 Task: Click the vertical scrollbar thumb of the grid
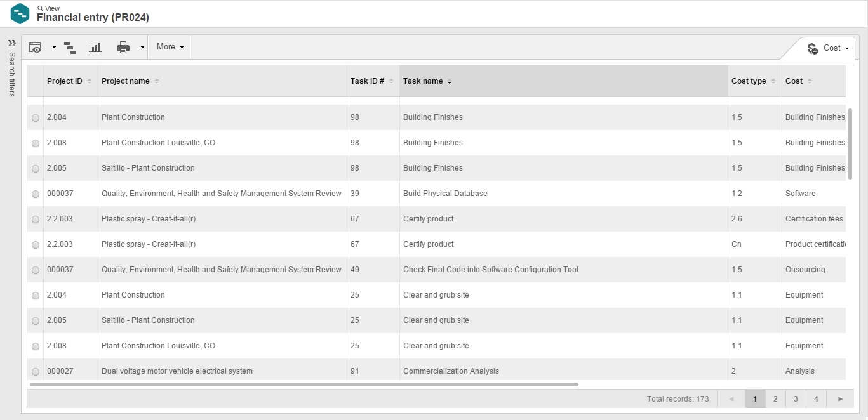point(850,144)
